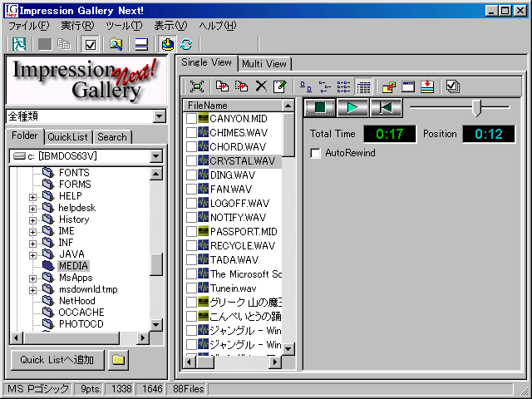Open the ファイル(F) menu
Screen dimensions: 532x399
28,26
